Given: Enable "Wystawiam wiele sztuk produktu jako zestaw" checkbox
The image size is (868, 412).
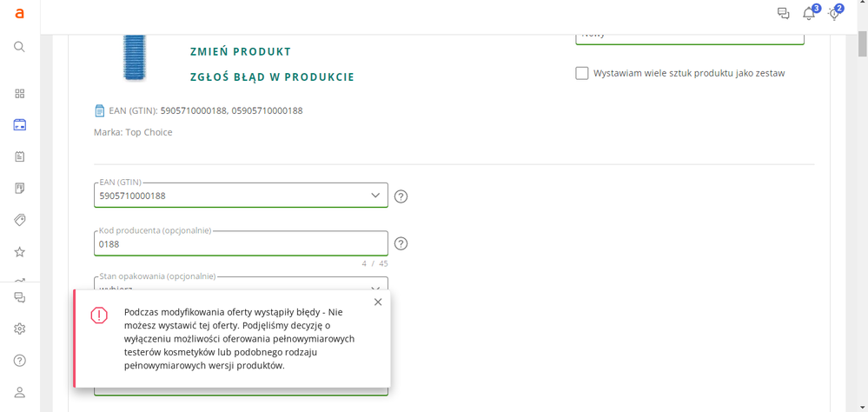Looking at the screenshot, I should 582,73.
